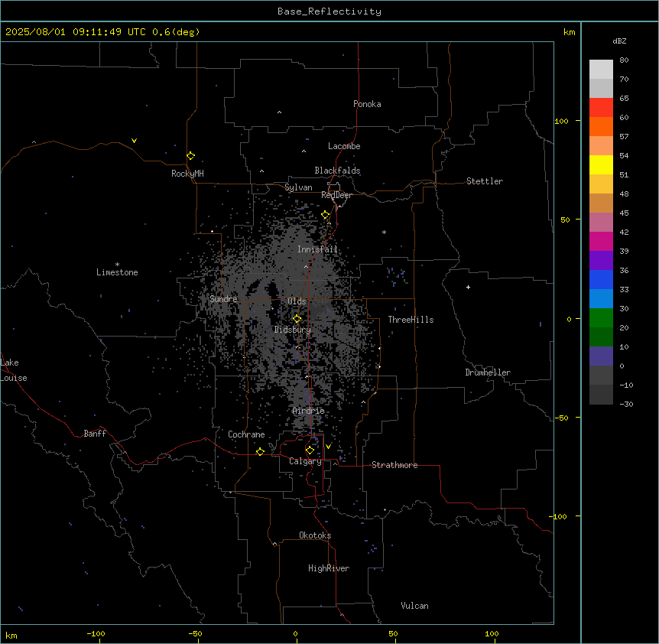Click the Ponoka city label
The height and width of the screenshot is (644, 659).
(x=367, y=104)
